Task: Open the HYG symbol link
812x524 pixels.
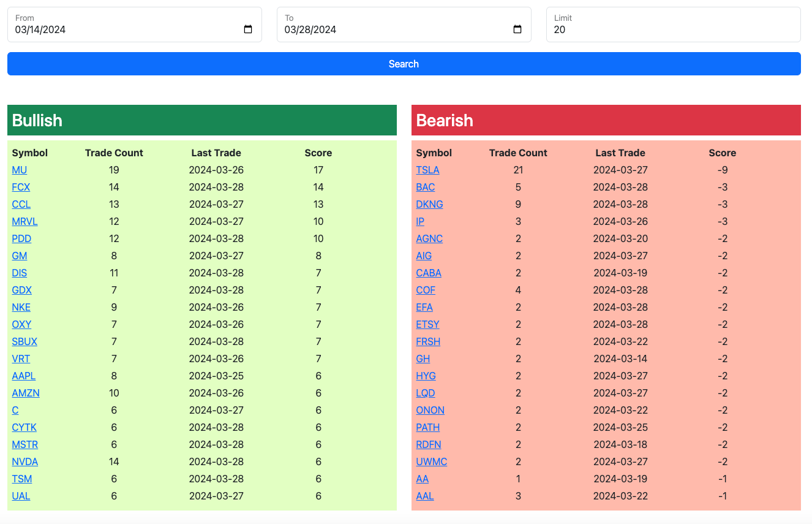Action: pos(426,376)
